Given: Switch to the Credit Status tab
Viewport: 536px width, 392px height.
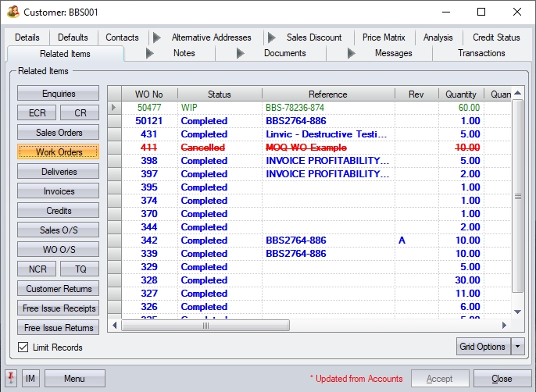Looking at the screenshot, I should point(496,37).
